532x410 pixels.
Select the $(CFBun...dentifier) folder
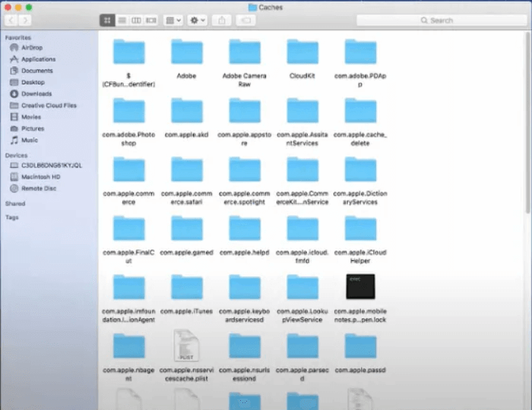pos(129,52)
